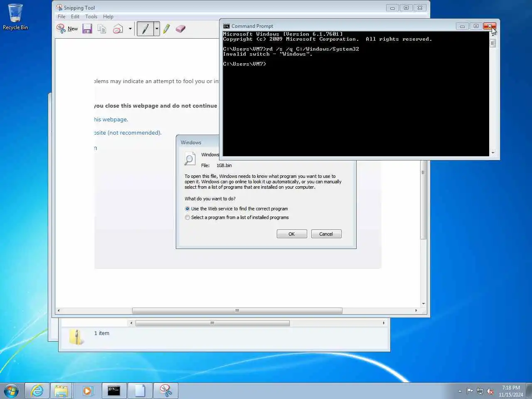The image size is (532, 399).
Task: Click the Command Prompt title bar icon
Action: click(227, 26)
